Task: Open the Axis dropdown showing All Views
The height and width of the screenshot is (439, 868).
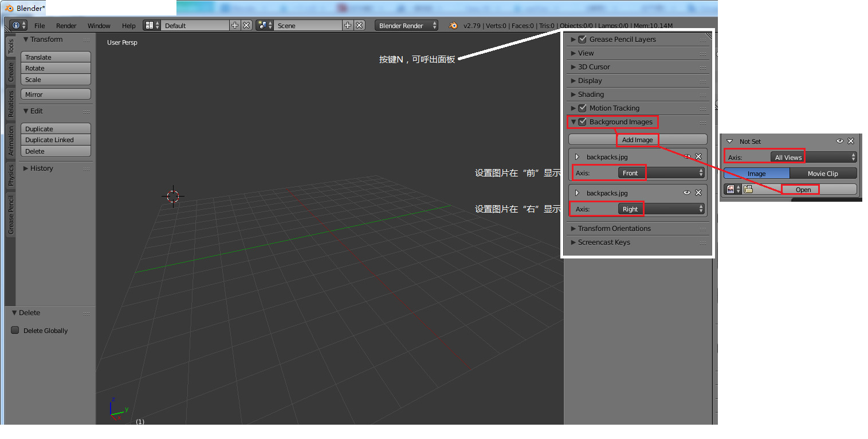Action: tap(788, 156)
